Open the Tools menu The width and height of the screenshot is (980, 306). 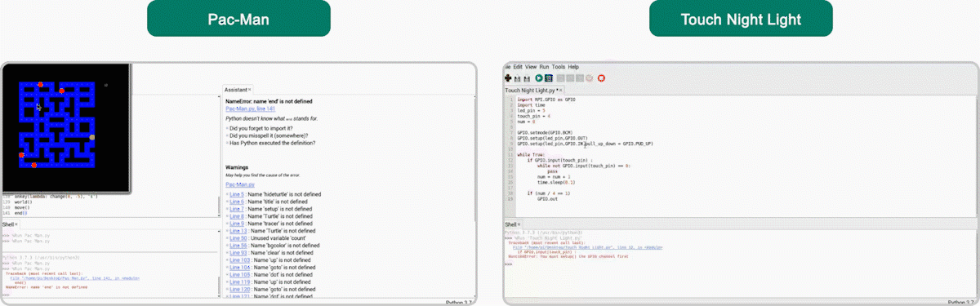[559, 66]
